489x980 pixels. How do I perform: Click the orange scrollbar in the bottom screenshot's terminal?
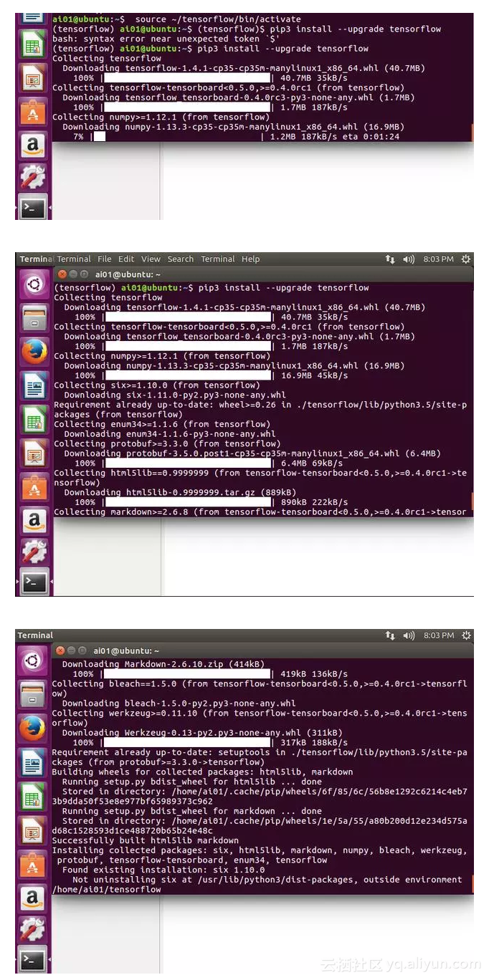pyautogui.click(x=472, y=884)
